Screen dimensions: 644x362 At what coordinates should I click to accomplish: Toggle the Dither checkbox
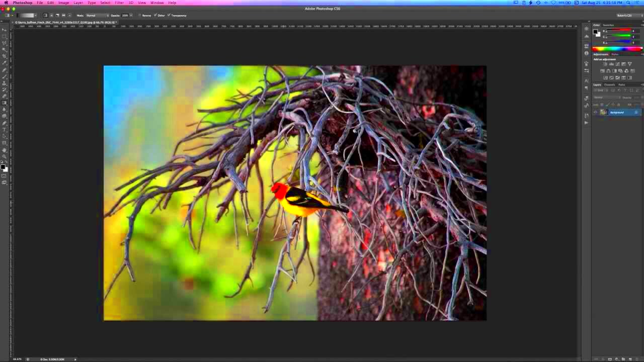pyautogui.click(x=155, y=15)
